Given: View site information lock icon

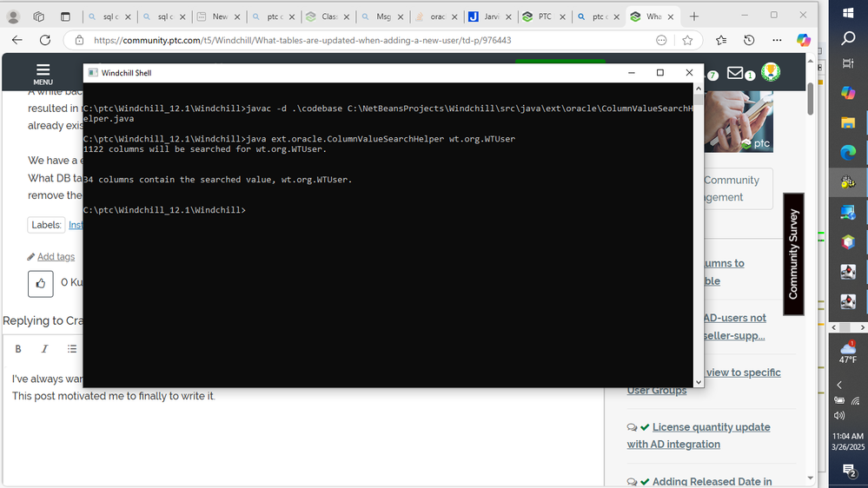Looking at the screenshot, I should pos(79,40).
